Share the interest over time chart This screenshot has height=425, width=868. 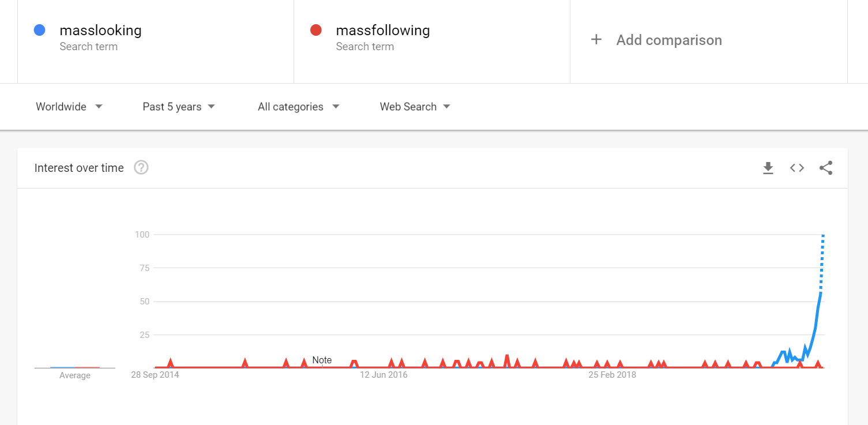pos(826,168)
